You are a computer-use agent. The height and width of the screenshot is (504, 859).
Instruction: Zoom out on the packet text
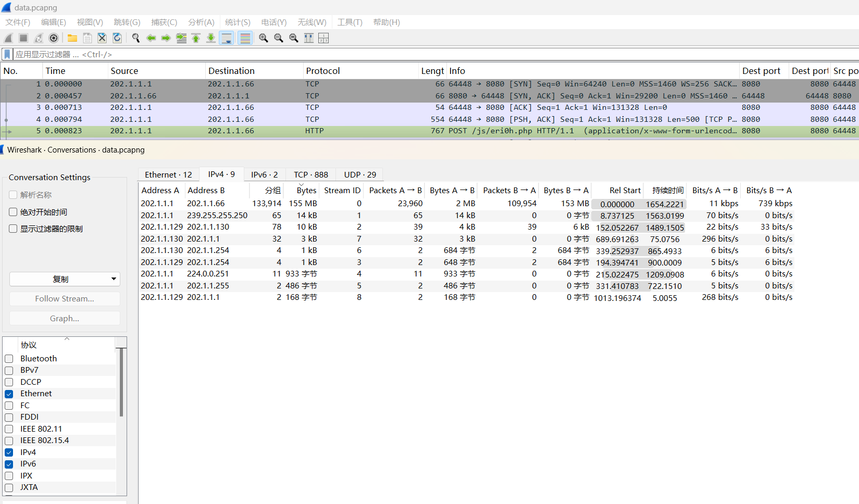[279, 38]
